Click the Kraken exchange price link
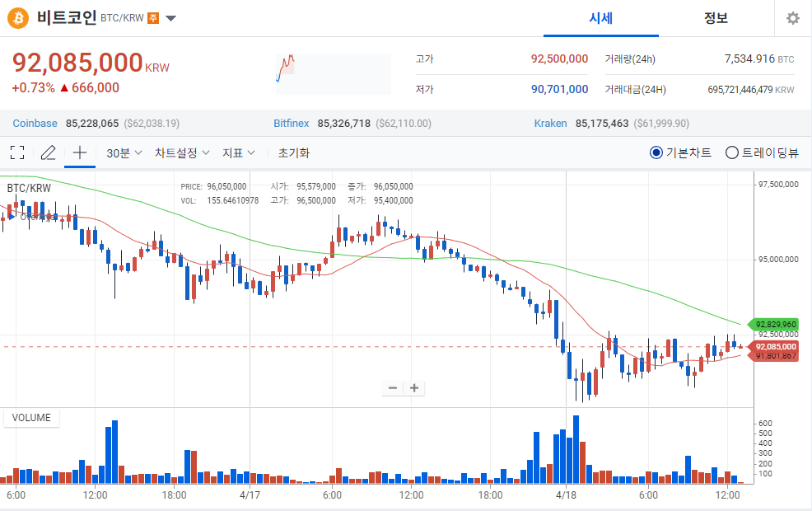The image size is (812, 511). pos(550,123)
